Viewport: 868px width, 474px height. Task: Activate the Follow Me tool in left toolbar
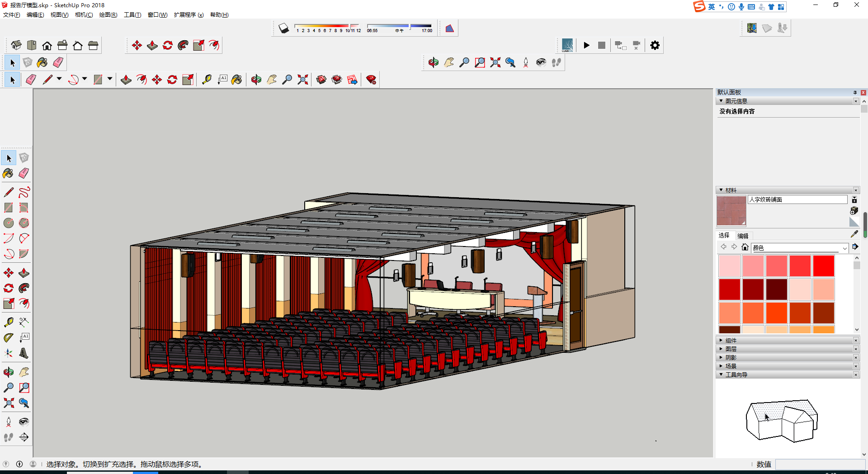point(24,288)
